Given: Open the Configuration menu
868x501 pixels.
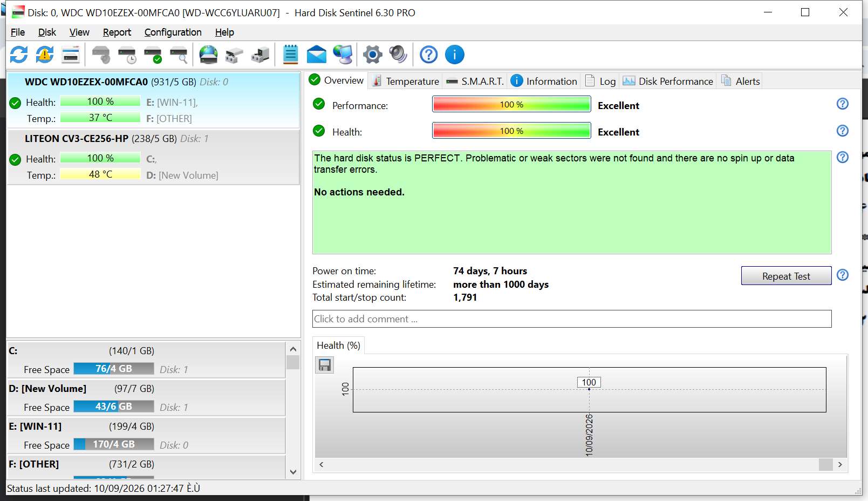Looking at the screenshot, I should 173,32.
